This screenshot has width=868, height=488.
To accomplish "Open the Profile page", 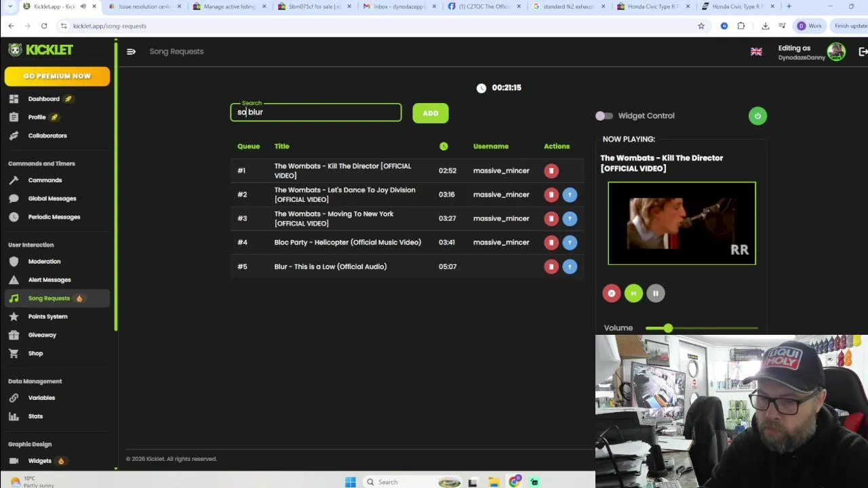I will (x=37, y=117).
